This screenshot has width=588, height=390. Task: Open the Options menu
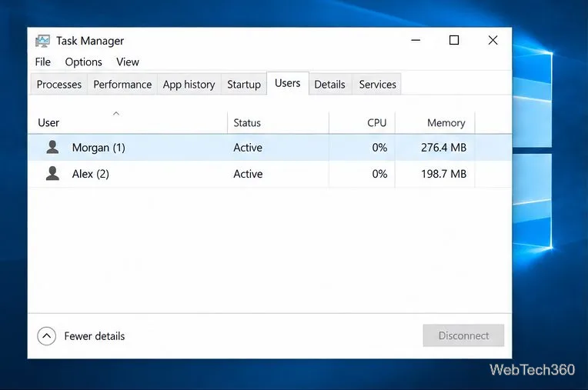coord(83,62)
